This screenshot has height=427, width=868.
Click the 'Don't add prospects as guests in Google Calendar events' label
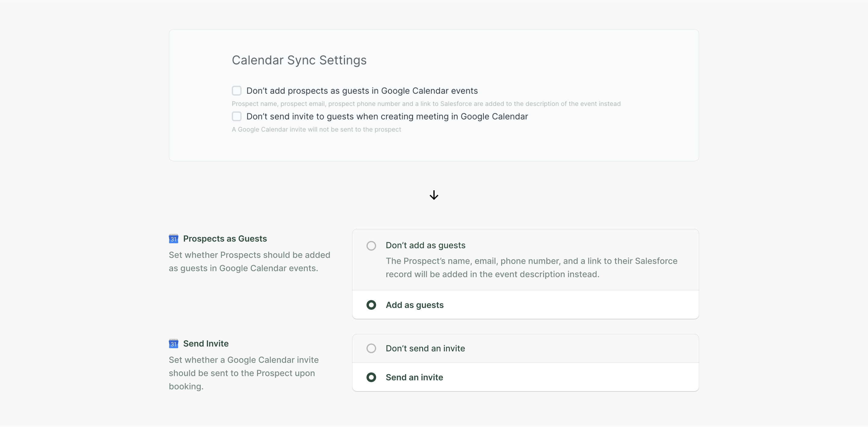click(362, 91)
